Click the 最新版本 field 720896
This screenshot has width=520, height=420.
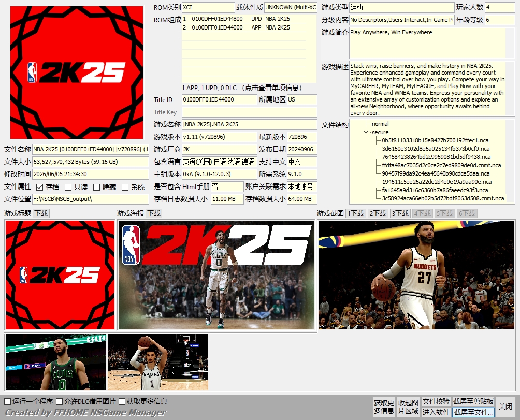coord(302,137)
